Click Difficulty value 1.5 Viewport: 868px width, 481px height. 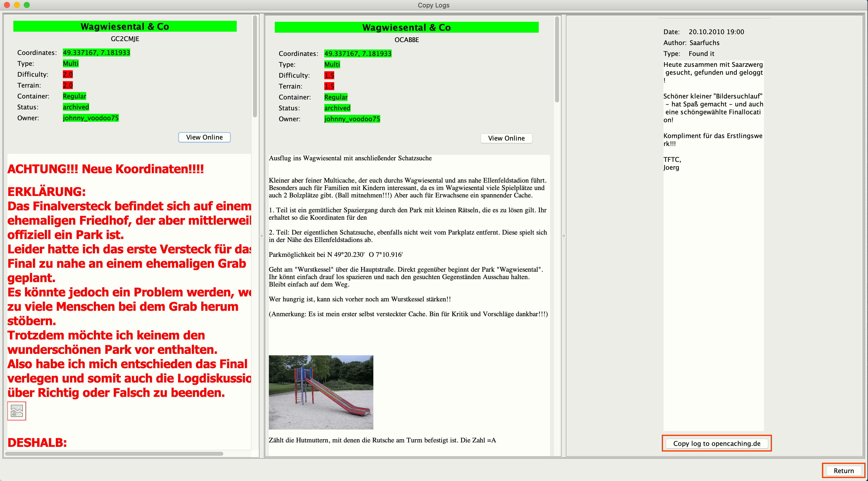[329, 75]
